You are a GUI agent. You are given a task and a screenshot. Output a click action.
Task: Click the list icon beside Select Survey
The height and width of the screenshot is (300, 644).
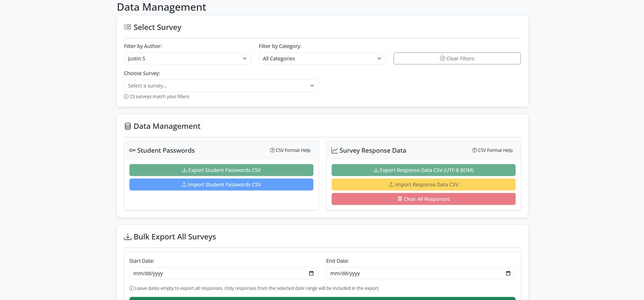pyautogui.click(x=128, y=27)
